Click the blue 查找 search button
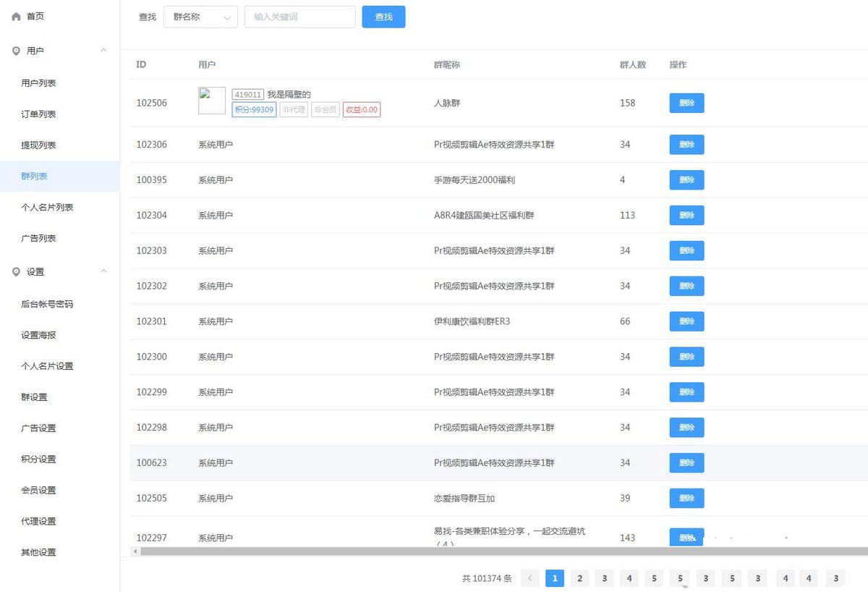868x592 pixels. pos(383,16)
